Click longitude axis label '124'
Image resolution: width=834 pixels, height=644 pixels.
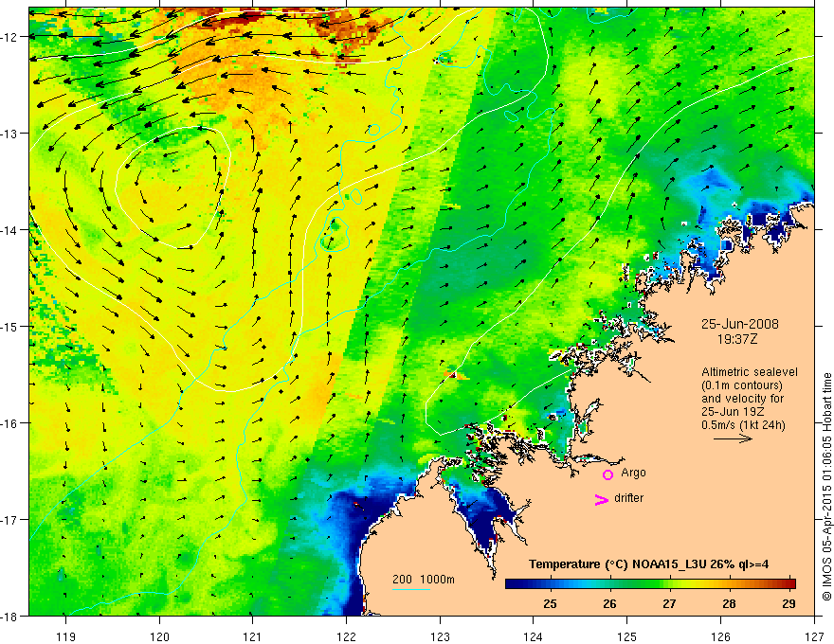pos(533,636)
